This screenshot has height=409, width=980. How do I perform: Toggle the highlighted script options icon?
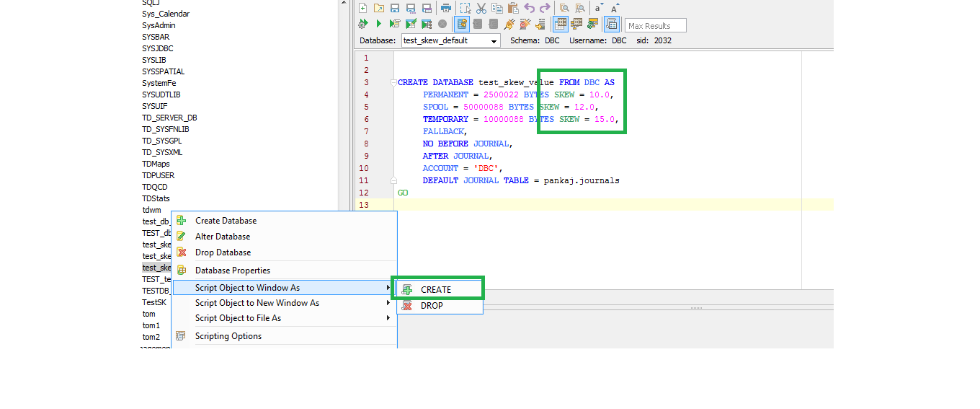pyautogui.click(x=612, y=24)
